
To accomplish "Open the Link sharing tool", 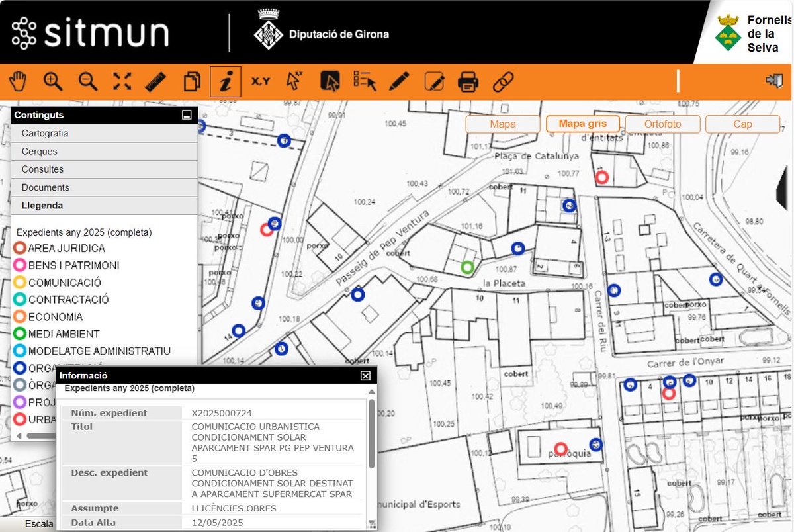I will 504,81.
